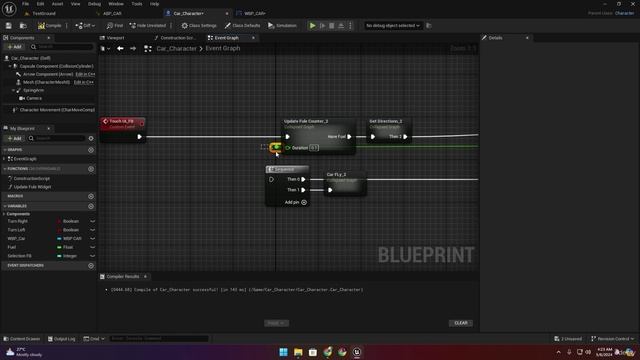Compile the blueprint
The height and width of the screenshot is (360, 640).
pos(49,26)
